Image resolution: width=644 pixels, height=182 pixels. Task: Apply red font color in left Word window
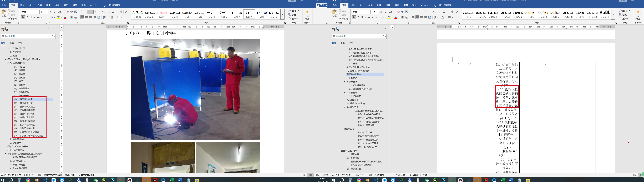click(65, 17)
